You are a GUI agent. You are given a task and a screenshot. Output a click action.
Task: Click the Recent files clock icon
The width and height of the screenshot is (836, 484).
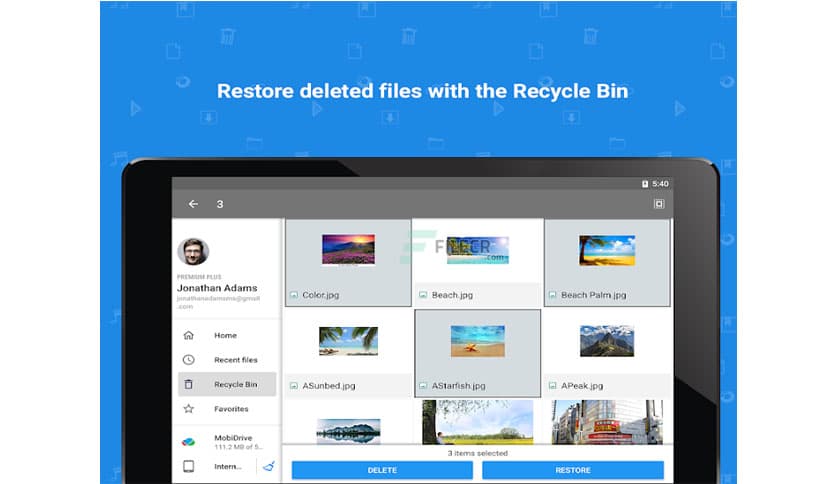189,360
